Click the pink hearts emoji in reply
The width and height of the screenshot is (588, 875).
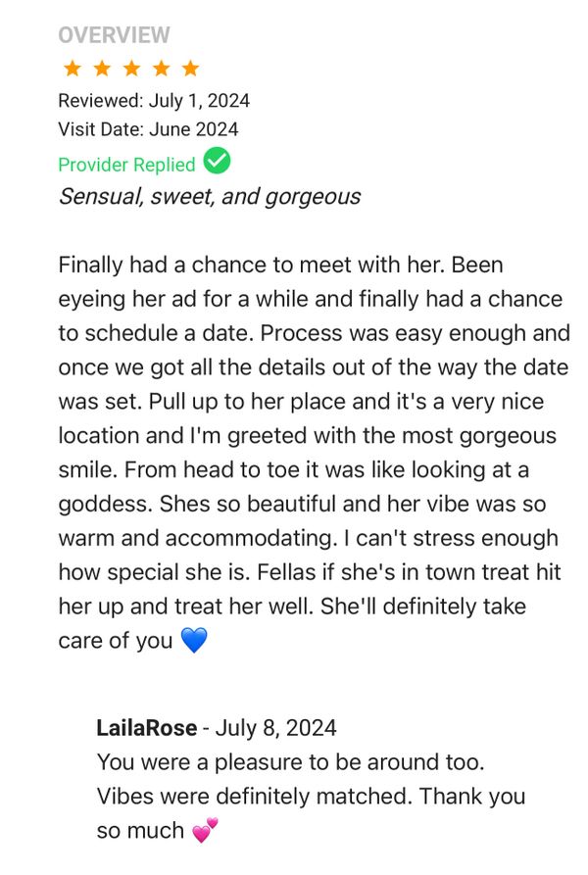point(205,832)
